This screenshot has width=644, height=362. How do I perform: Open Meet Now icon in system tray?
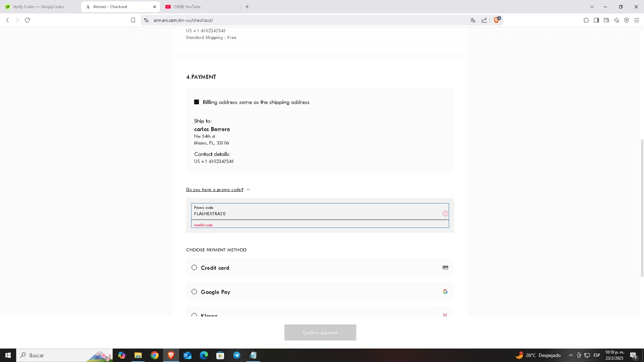click(x=579, y=355)
